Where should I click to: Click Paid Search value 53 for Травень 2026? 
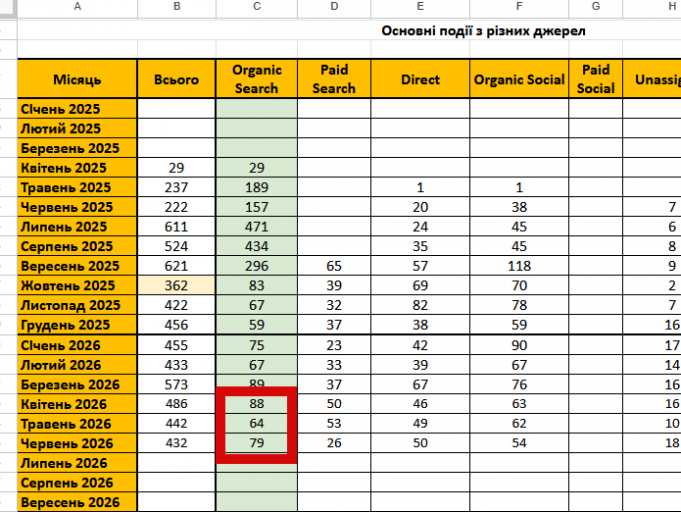pyautogui.click(x=334, y=423)
